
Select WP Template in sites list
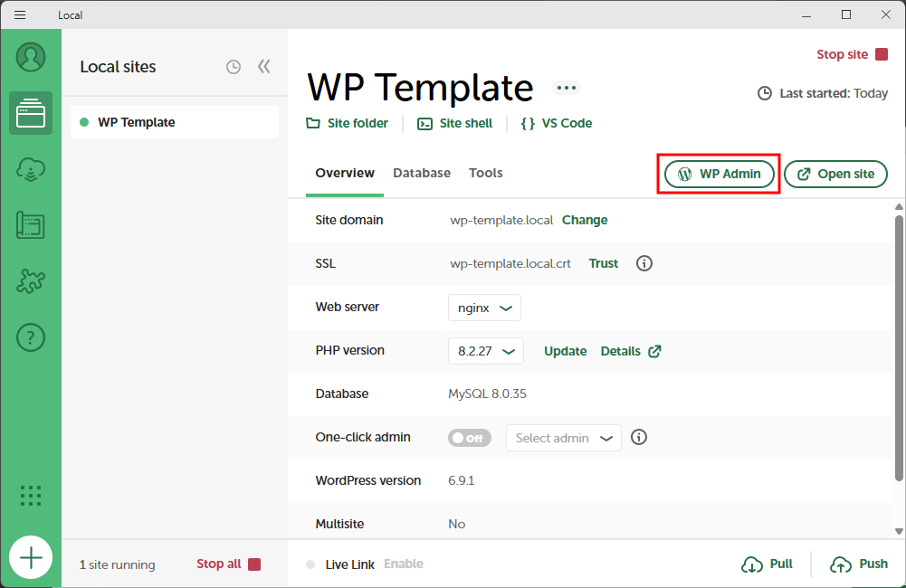[175, 122]
